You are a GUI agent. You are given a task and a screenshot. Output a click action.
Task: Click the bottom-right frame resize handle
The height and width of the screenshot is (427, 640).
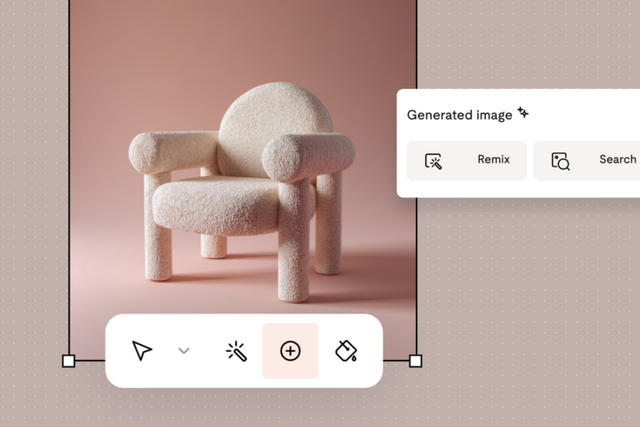click(x=416, y=360)
